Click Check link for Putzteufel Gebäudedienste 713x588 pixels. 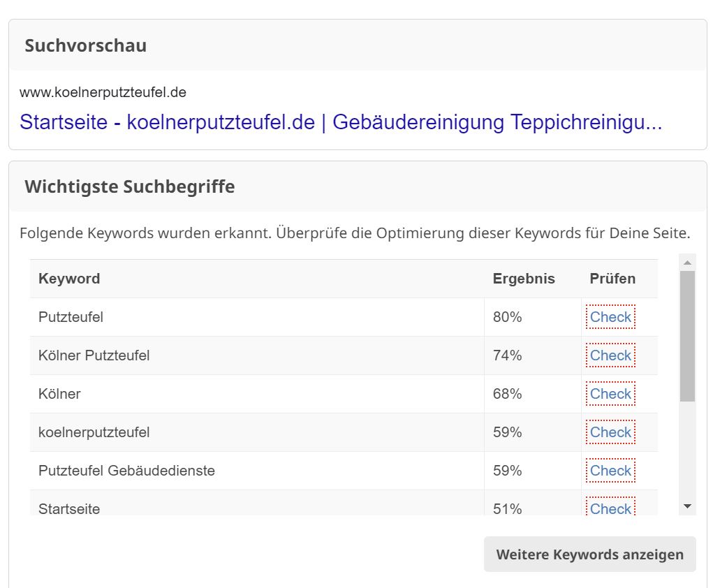pos(610,471)
